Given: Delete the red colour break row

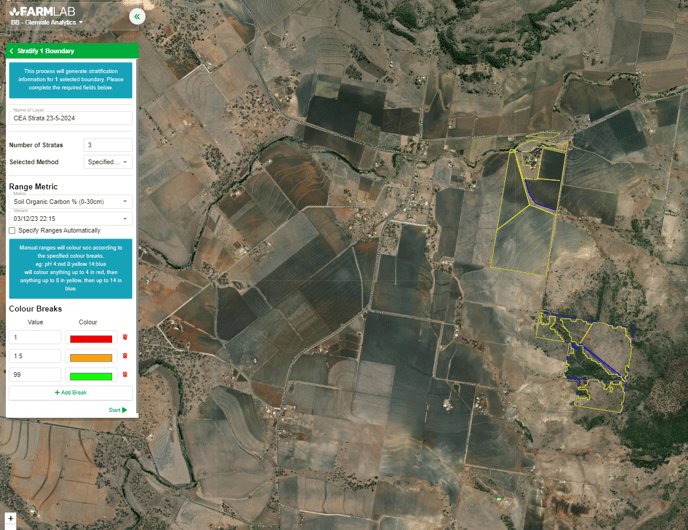Looking at the screenshot, I should pos(125,338).
